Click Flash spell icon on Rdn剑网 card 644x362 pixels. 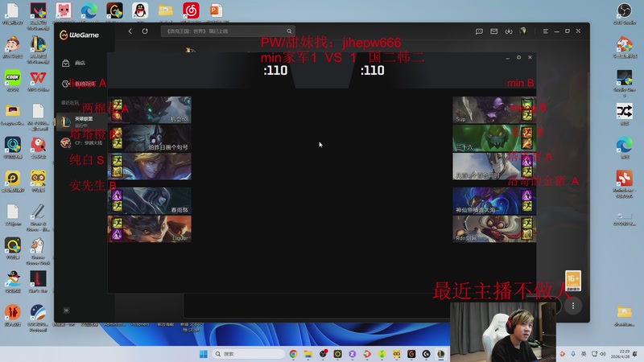[x=527, y=224]
